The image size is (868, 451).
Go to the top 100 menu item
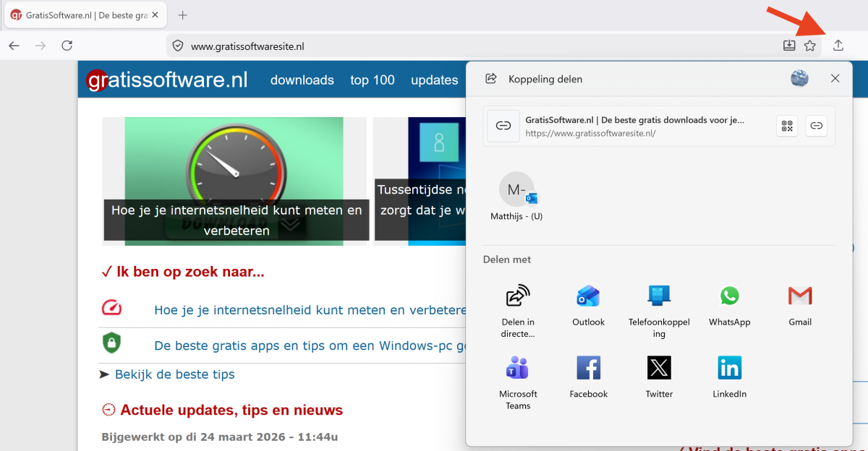(373, 80)
